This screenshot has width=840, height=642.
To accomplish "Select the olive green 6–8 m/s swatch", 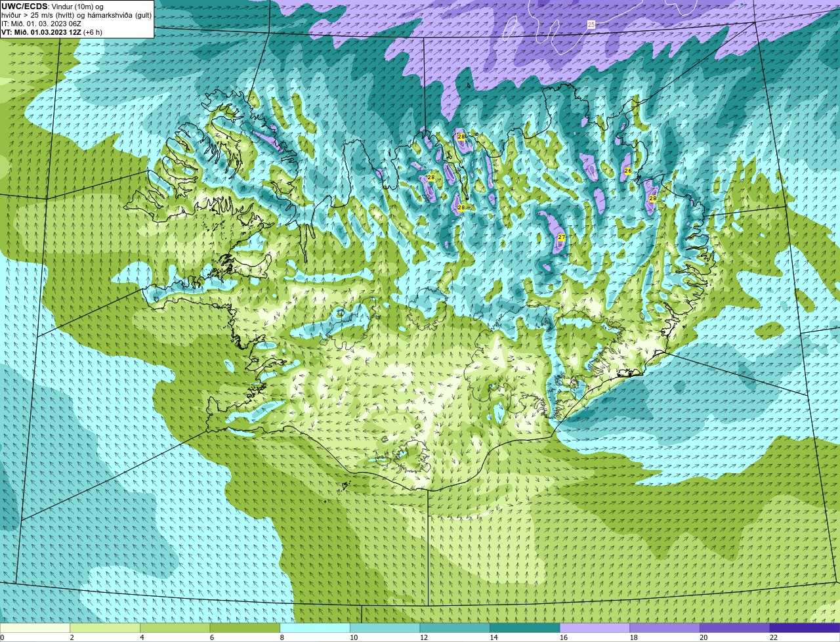I will tap(245, 628).
